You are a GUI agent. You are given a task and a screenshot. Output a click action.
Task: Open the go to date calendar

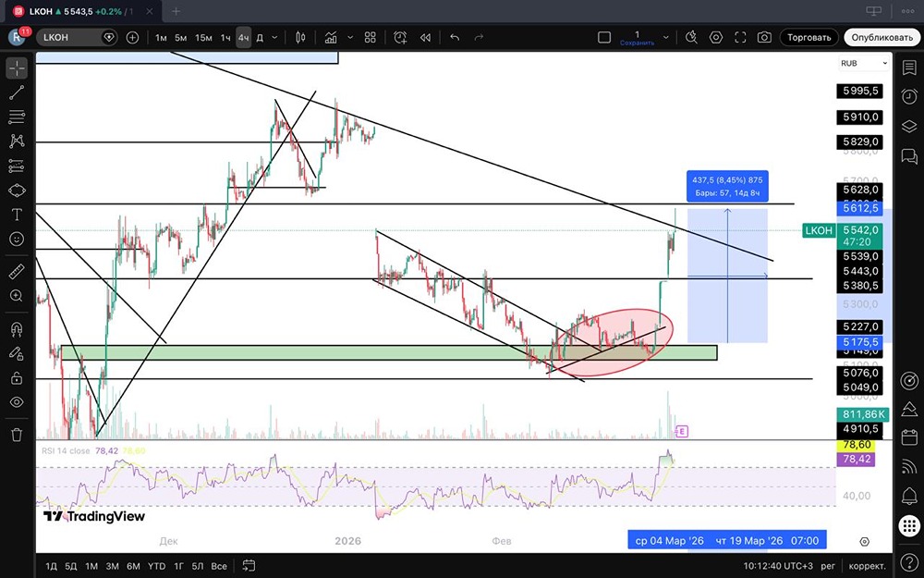click(249, 566)
